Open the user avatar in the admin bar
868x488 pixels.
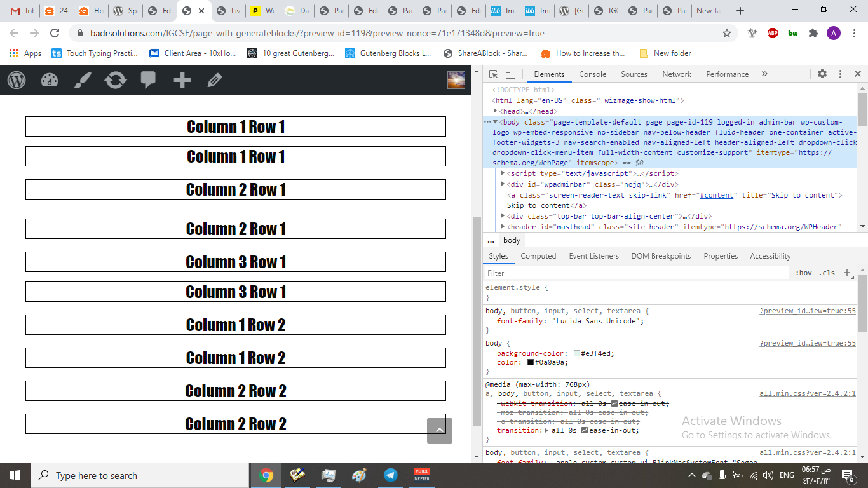coord(456,80)
